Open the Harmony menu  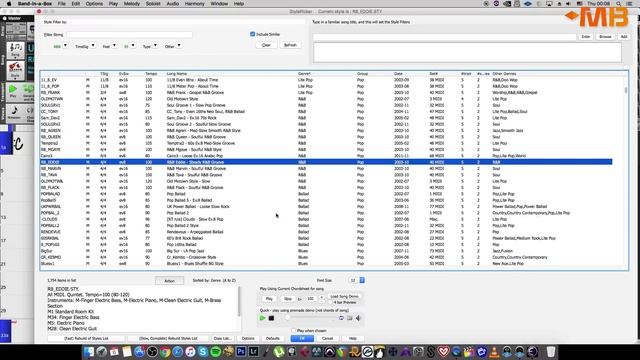[195, 4]
